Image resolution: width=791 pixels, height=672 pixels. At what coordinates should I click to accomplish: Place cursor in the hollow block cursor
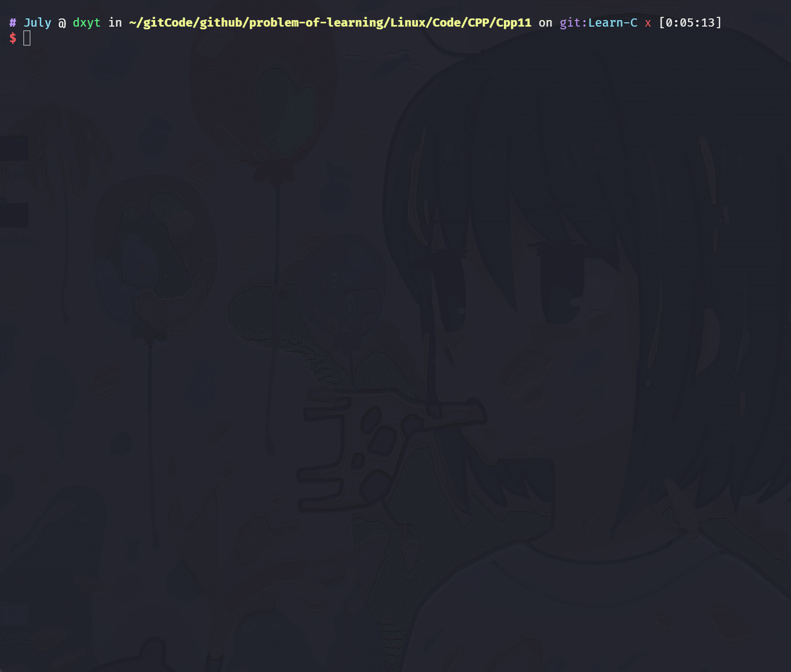[x=27, y=38]
